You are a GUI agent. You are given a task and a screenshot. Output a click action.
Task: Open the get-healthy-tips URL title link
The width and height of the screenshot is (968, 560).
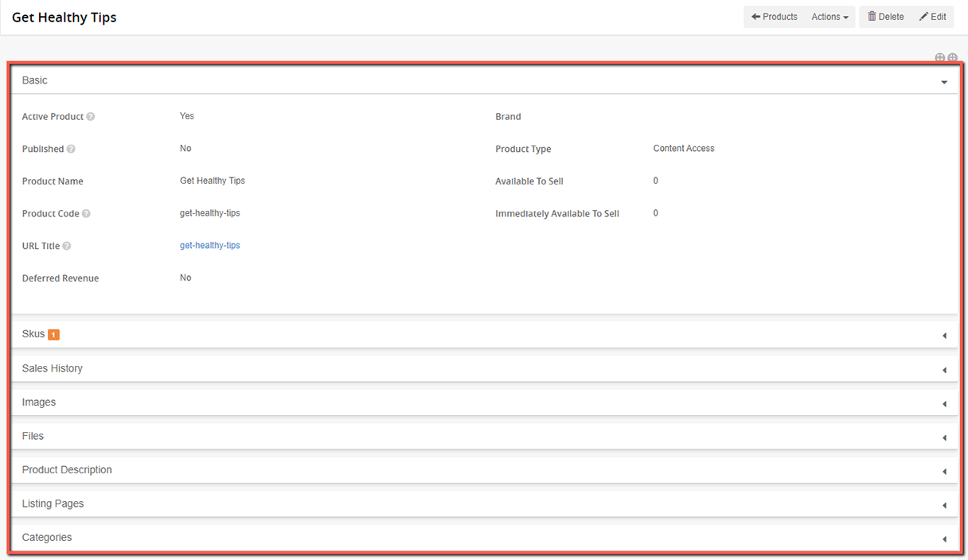[210, 246]
